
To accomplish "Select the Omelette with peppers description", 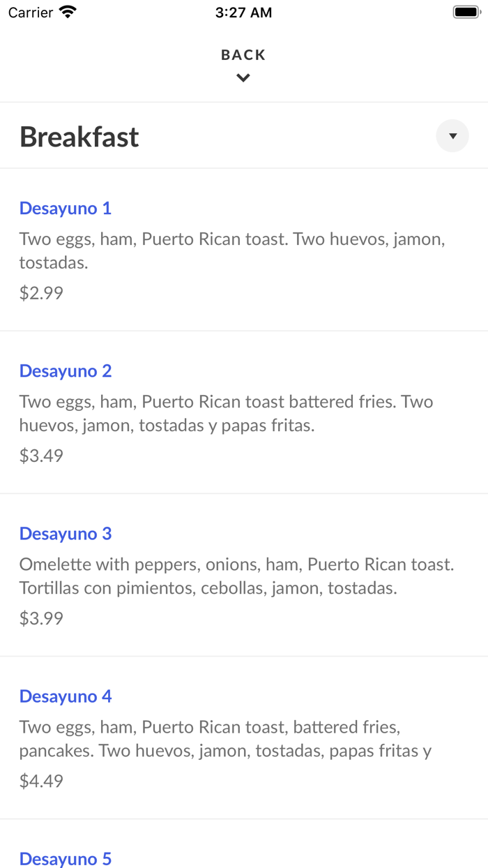I will (237, 576).
